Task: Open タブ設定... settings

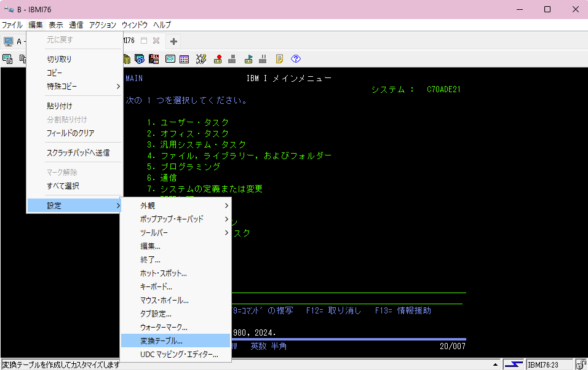Action: 175,314
